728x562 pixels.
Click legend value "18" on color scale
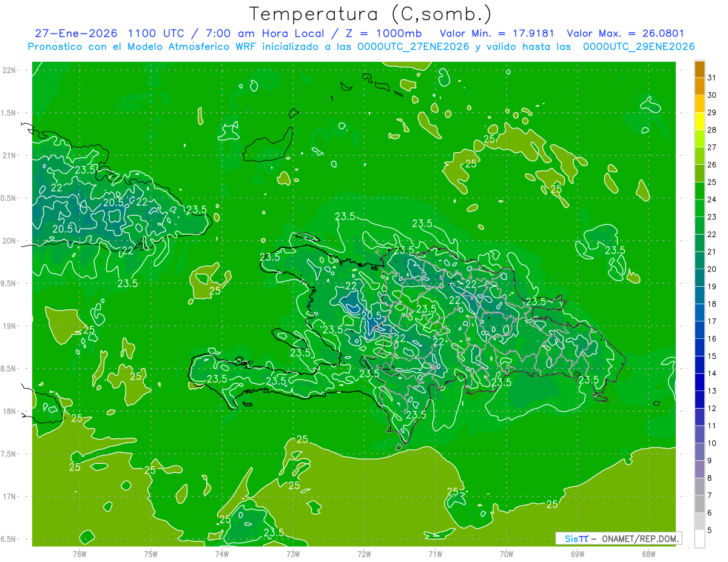712,304
